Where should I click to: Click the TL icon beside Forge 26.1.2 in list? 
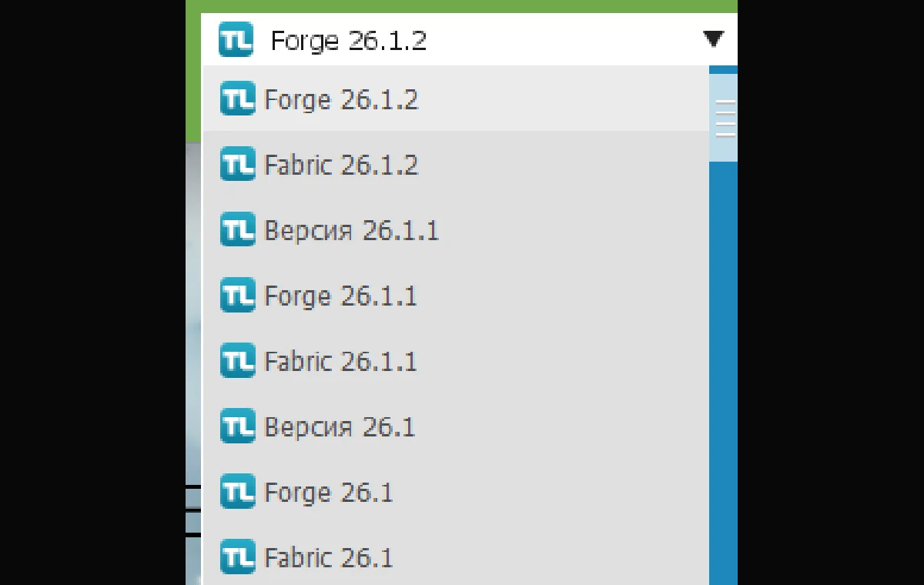point(237,99)
